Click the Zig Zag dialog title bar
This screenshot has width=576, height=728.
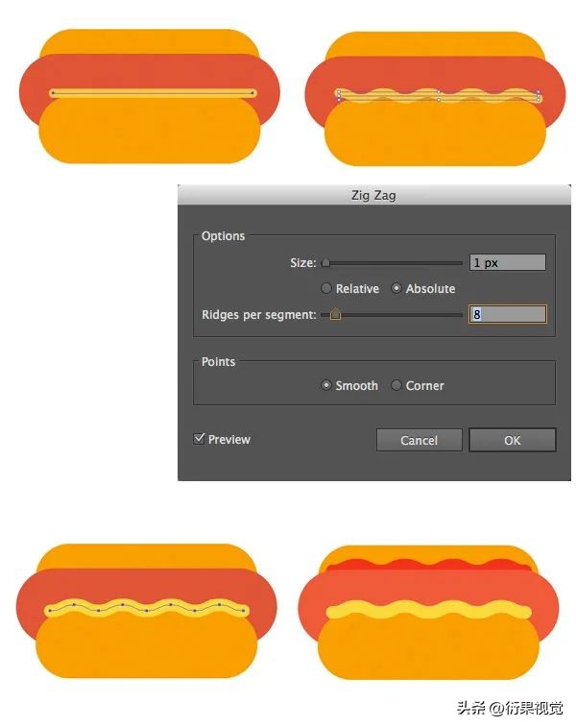point(374,195)
